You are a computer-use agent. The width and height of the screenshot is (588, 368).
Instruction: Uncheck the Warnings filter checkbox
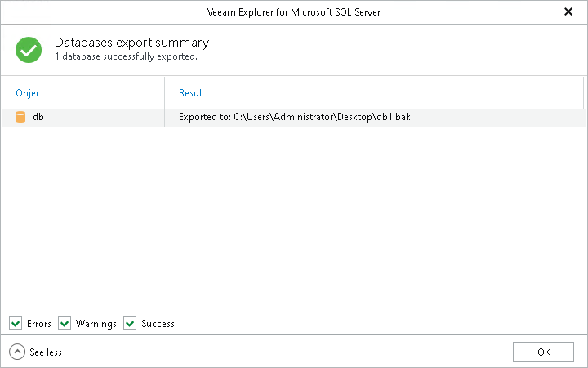tap(65, 324)
